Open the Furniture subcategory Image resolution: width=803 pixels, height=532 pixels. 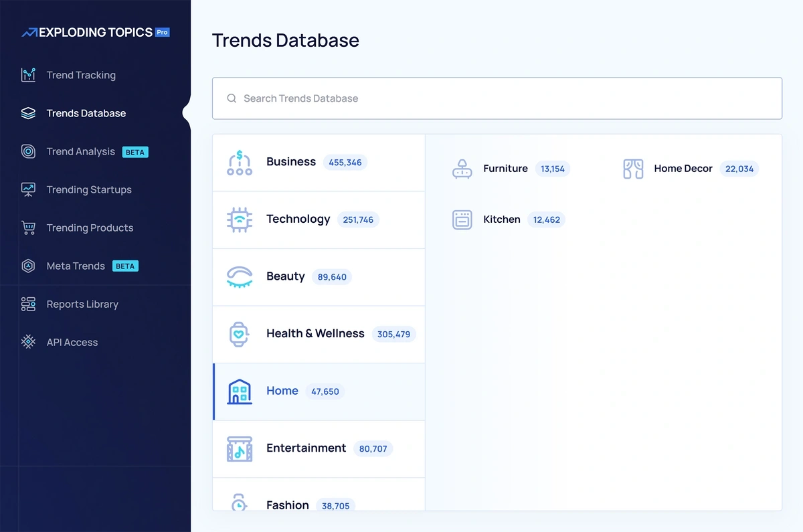[x=505, y=169]
